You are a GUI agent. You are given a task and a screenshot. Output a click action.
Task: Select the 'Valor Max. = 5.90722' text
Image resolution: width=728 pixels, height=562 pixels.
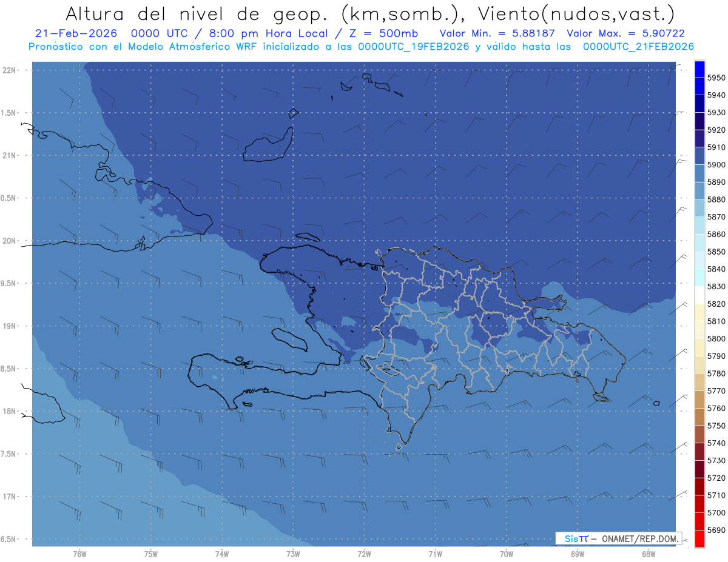625,33
